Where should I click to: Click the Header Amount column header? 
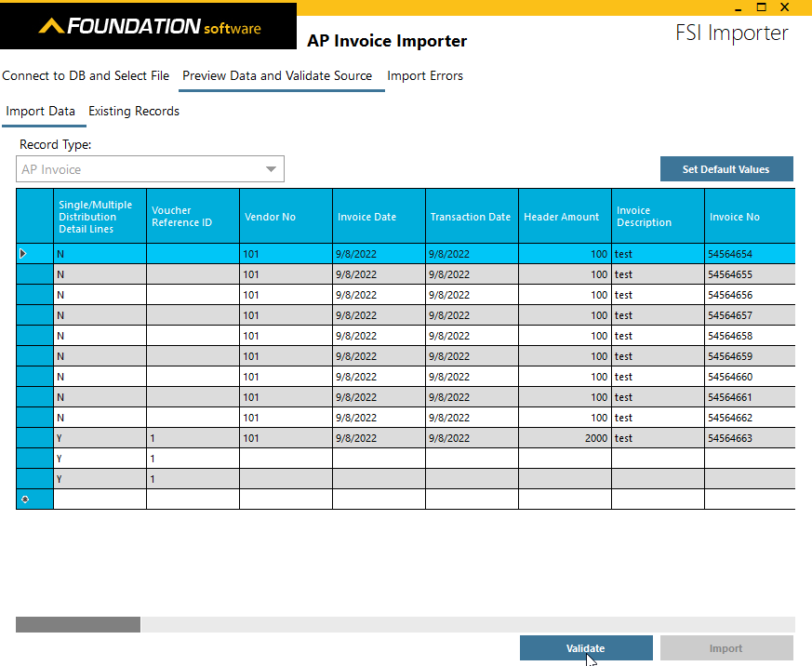click(565, 216)
